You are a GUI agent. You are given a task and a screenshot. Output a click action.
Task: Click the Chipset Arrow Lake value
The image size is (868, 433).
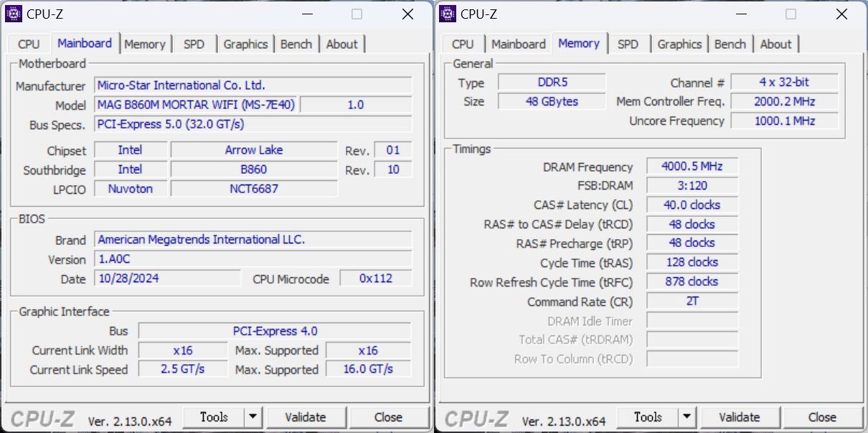pyautogui.click(x=254, y=150)
